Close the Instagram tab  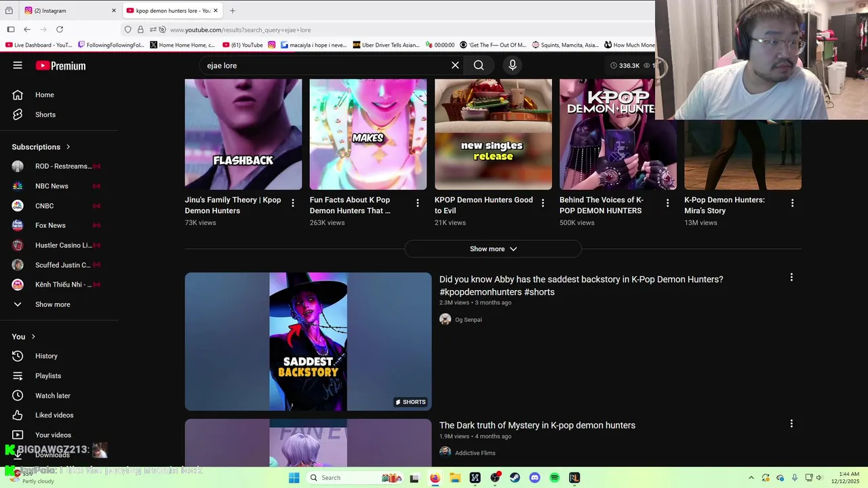pos(113,11)
